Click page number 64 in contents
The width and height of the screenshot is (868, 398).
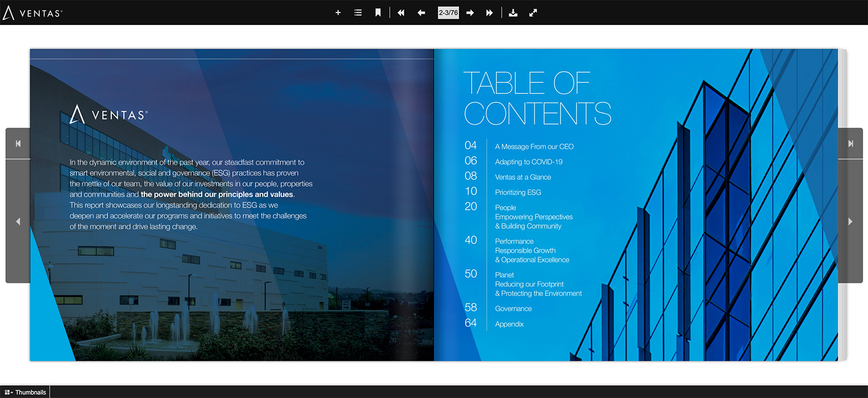471,323
